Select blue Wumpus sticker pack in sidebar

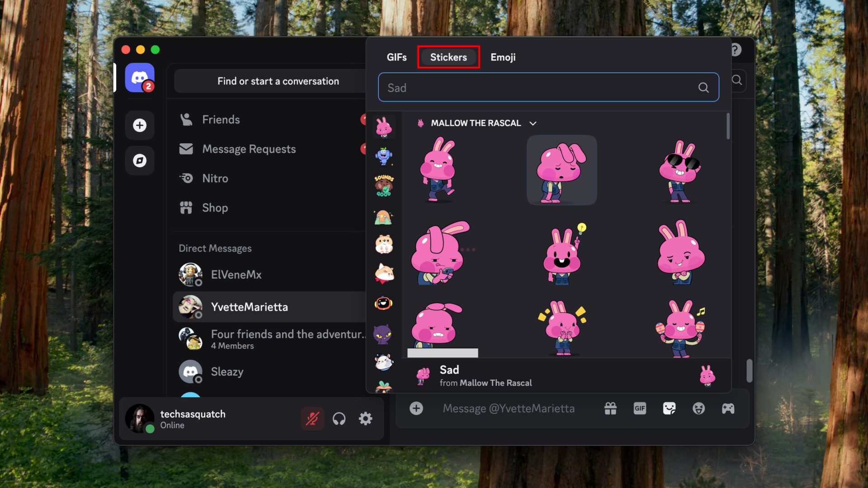384,156
